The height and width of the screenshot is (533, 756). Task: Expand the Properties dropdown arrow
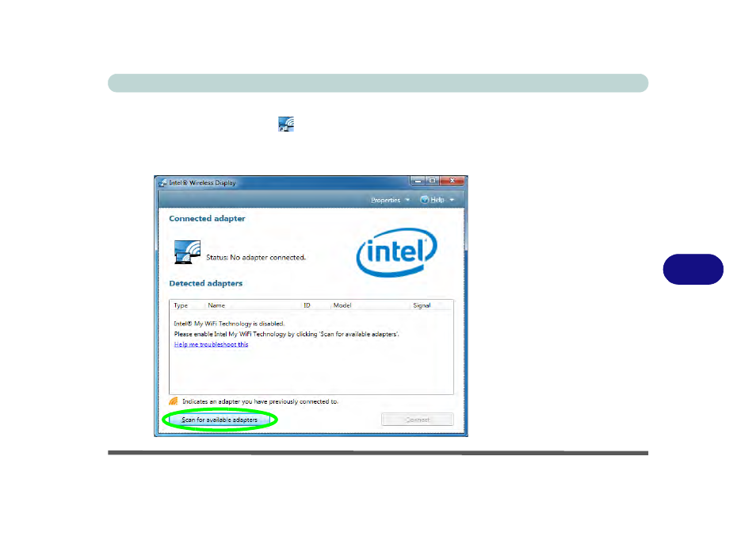[407, 200]
